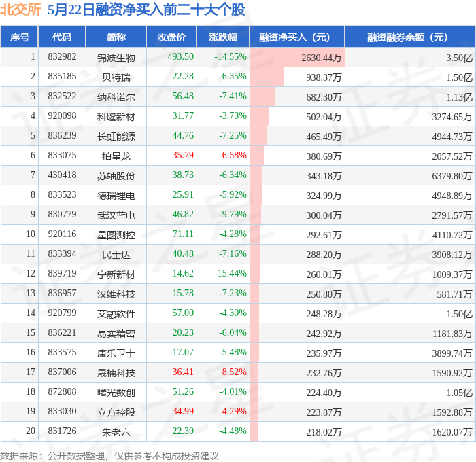Screen dimensions: 476x462
Task: Click the red change value 6.58%
Action: point(234,156)
